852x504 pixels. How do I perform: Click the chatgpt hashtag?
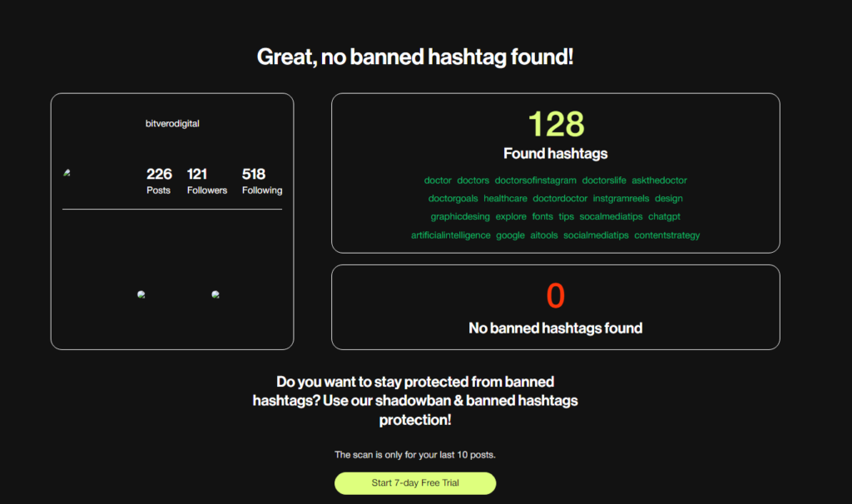[x=664, y=216]
